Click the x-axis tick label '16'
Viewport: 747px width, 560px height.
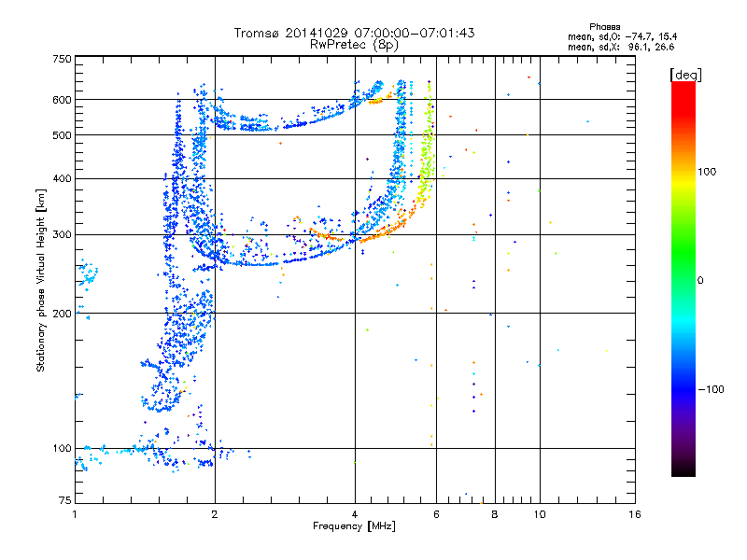635,514
